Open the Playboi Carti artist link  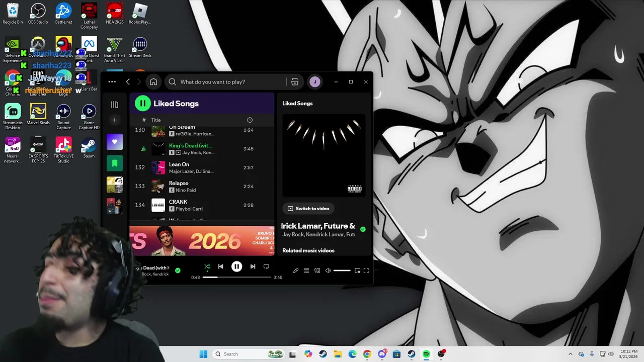[x=189, y=209]
